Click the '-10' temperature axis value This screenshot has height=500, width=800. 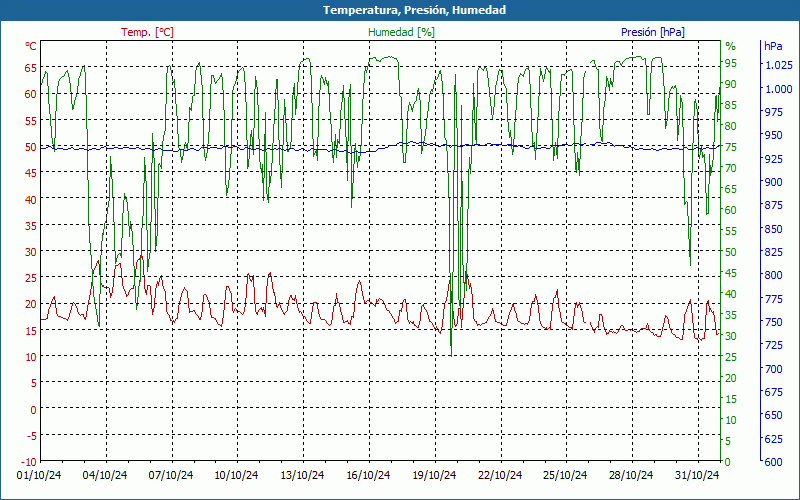(x=29, y=462)
